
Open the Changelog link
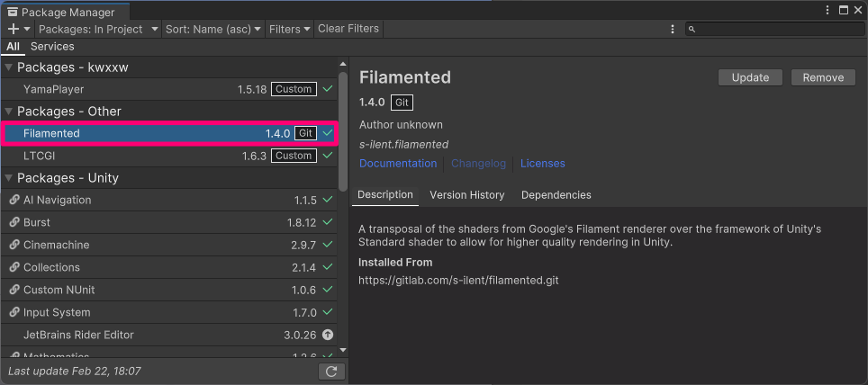(x=478, y=163)
